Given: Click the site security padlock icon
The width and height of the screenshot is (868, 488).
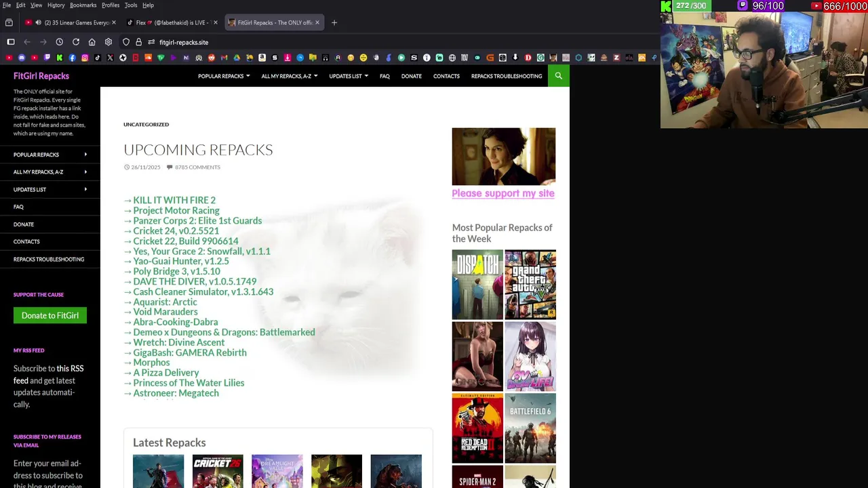Looking at the screenshot, I should click(x=138, y=42).
